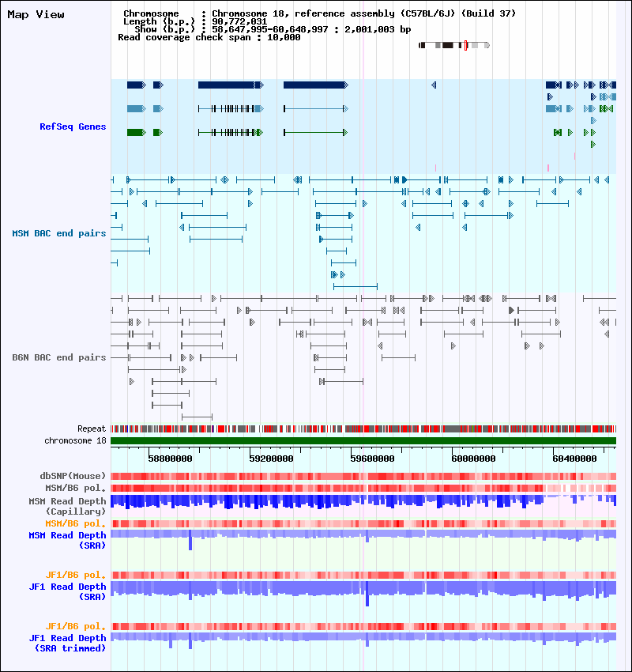Click the 59200000 ruler tick label

point(271,459)
